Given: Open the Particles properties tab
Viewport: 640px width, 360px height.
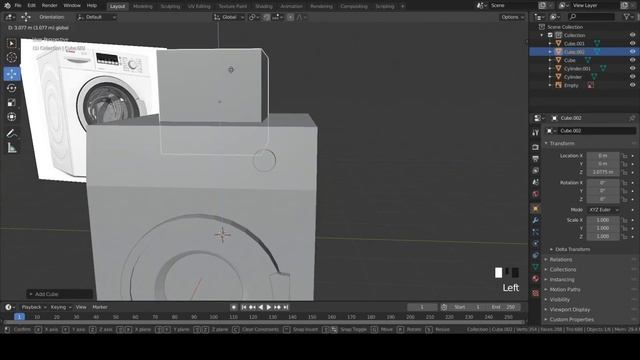Looking at the screenshot, I should [x=536, y=232].
